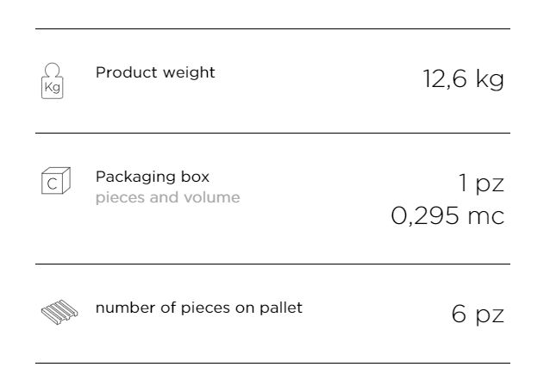Click the 12,6 kg value
This screenshot has height=392, width=550.
tap(463, 79)
